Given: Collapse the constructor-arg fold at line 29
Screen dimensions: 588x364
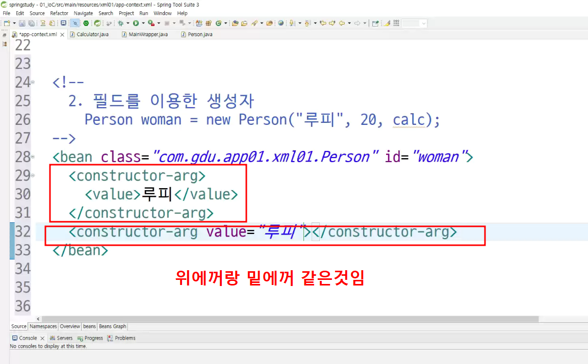Looking at the screenshot, I should click(33, 175).
